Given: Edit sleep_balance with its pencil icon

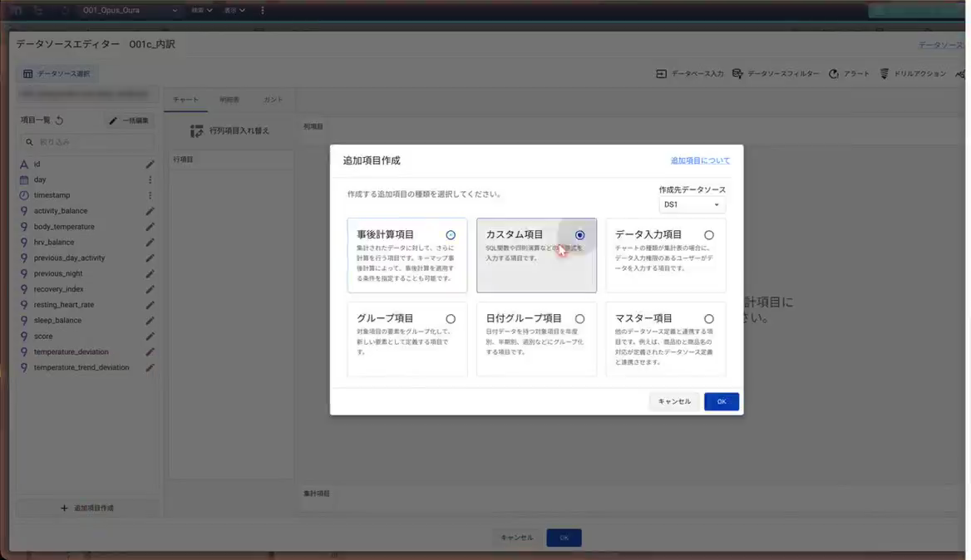Looking at the screenshot, I should coord(150,321).
